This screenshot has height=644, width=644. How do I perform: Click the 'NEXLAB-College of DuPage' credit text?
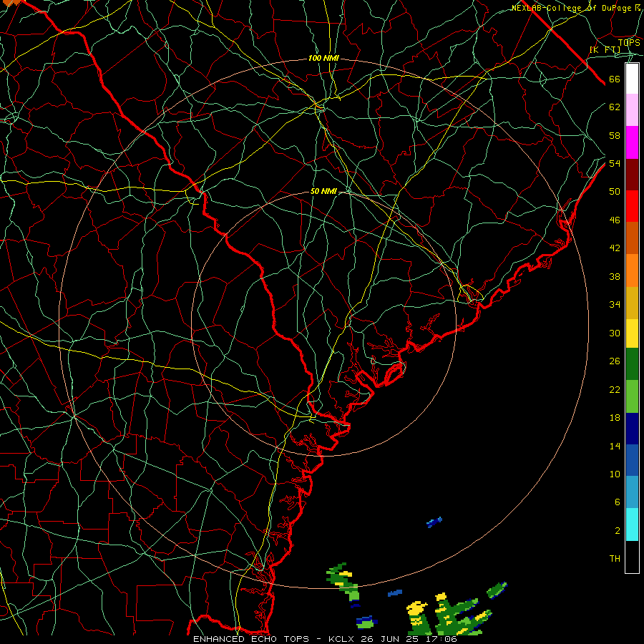573,8
